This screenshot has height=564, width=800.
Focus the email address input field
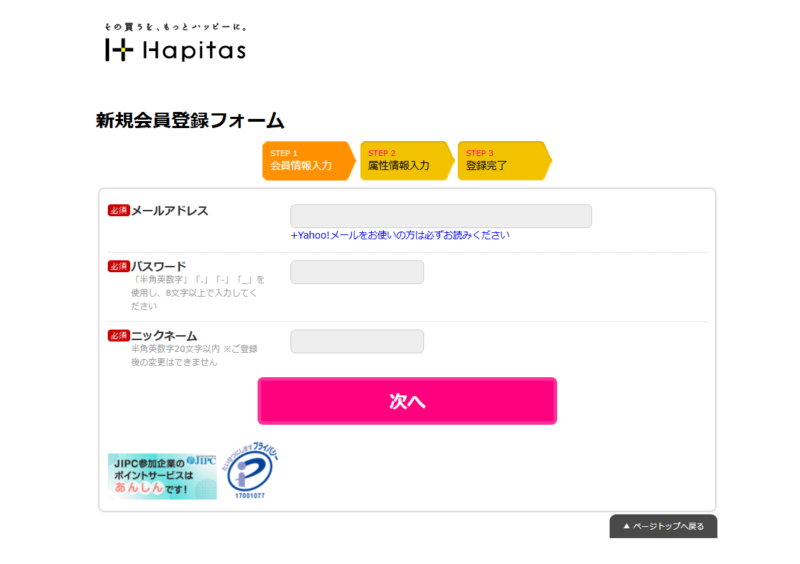click(x=440, y=216)
